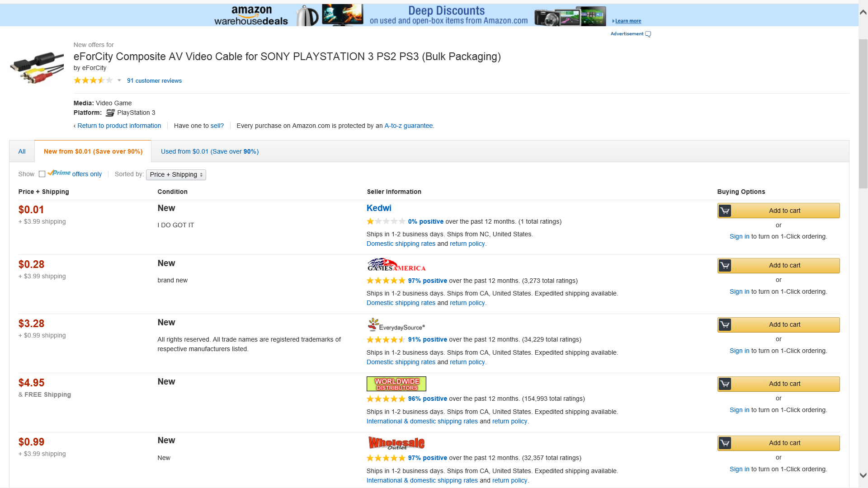The width and height of the screenshot is (868, 488).
Task: Open Kedwi's return policy link
Action: click(x=467, y=244)
